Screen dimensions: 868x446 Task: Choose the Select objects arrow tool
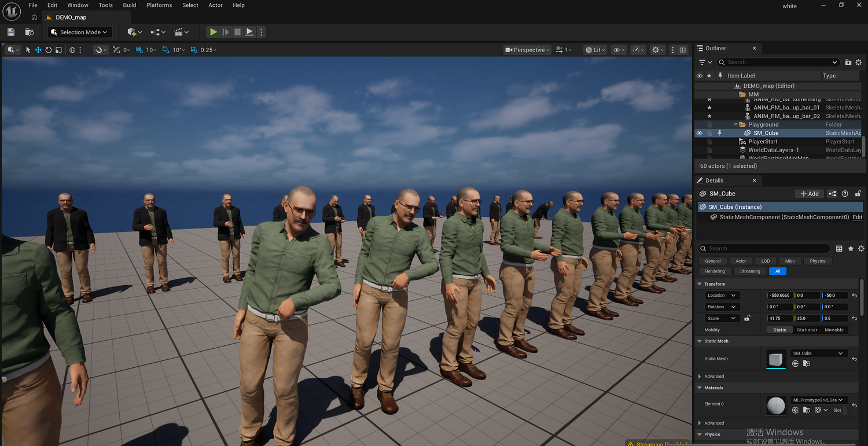pyautogui.click(x=28, y=50)
